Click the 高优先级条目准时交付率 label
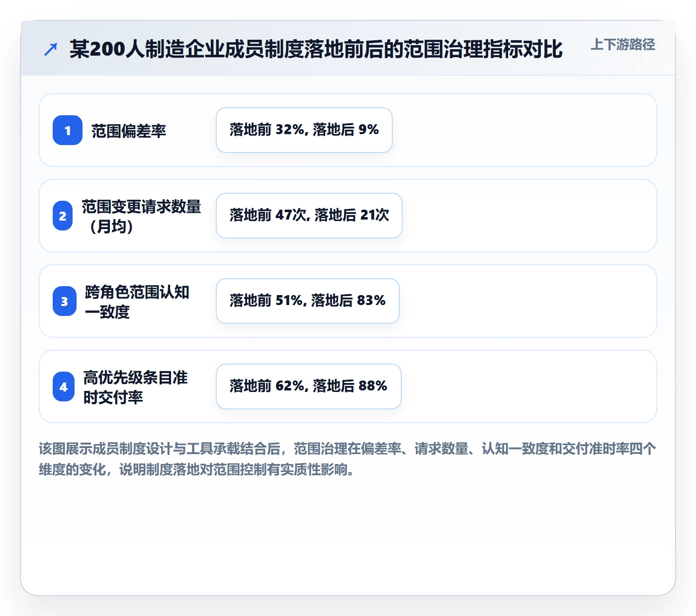The height and width of the screenshot is (616, 696). [x=136, y=387]
